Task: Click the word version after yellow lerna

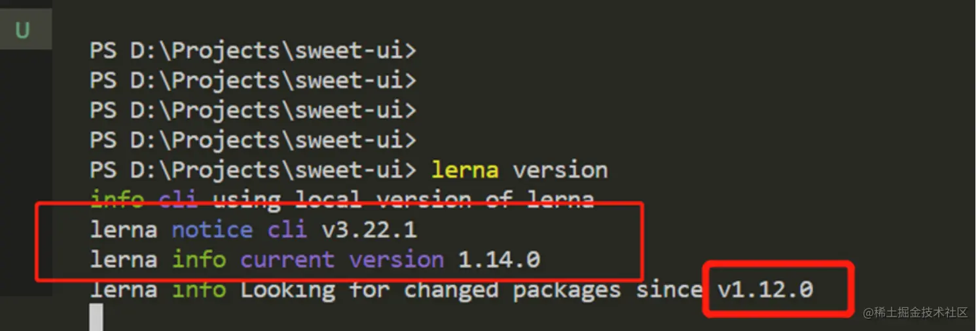Action: point(560,170)
